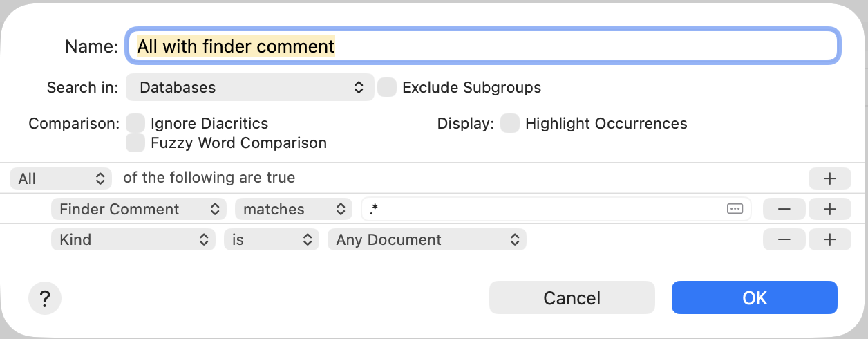Viewport: 868px width, 339px height.
Task: Click the plus button in the All row
Action: [829, 178]
